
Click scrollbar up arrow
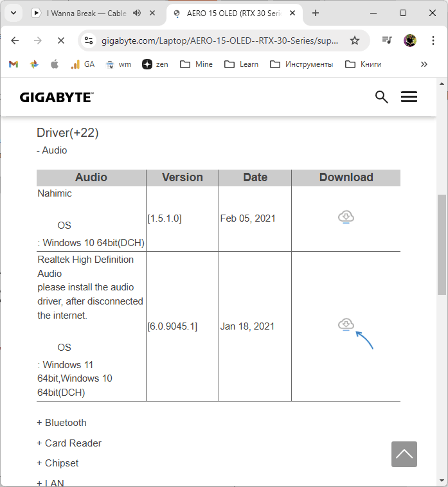coord(442,84)
